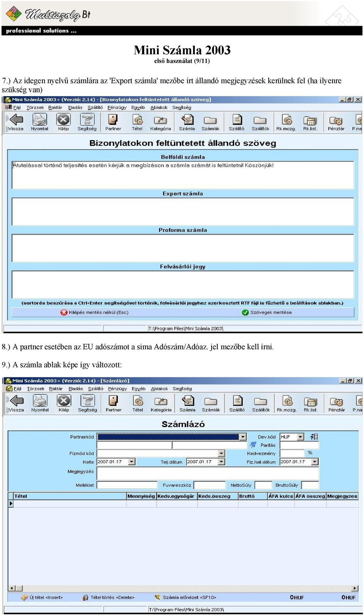Click the Kedvezmény percent field
Image resolution: width=364 pixels, height=615 pixels.
tap(292, 453)
